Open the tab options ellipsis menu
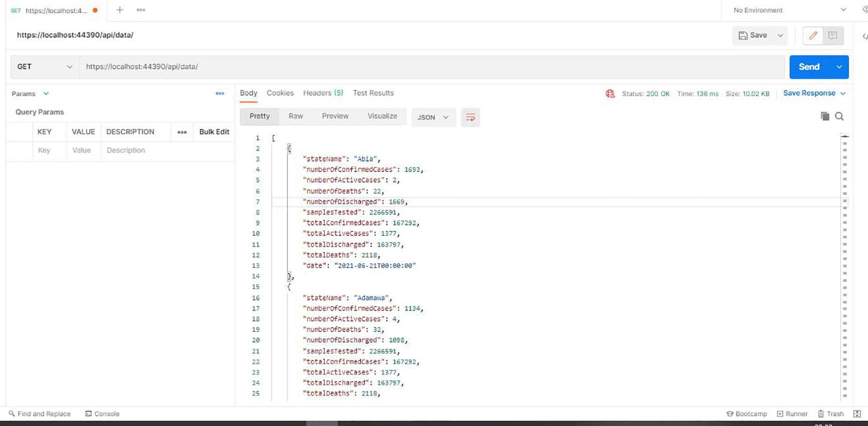 (x=141, y=10)
